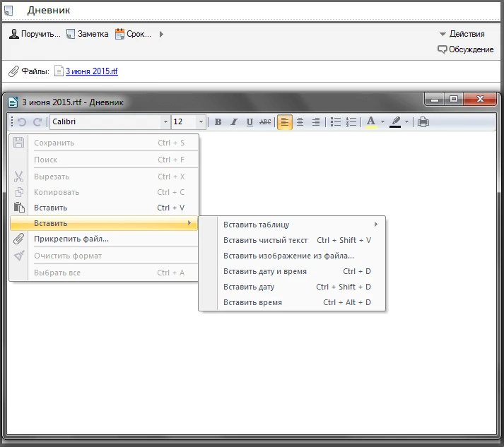Insert a numbered list
Viewport: 504px width, 447px height.
click(x=351, y=122)
